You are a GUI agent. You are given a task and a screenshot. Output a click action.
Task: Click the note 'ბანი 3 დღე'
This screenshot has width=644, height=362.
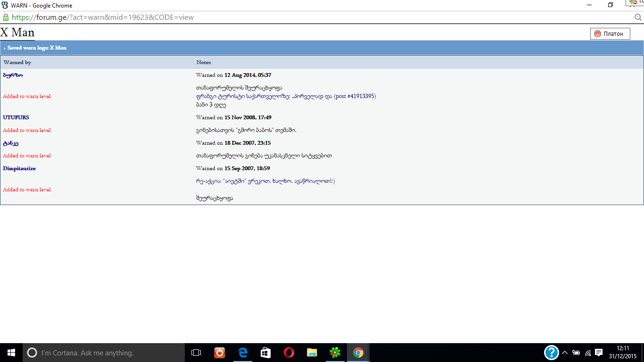[x=211, y=105]
